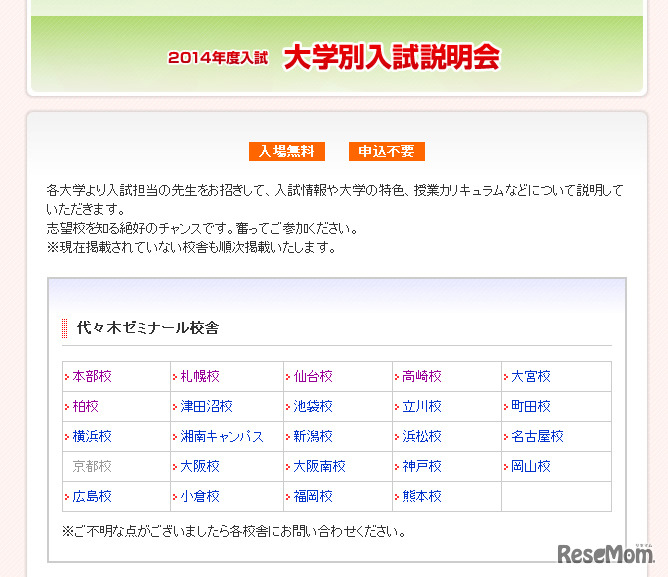
Task: Open the 神戸校 campus link
Action: [x=422, y=466]
